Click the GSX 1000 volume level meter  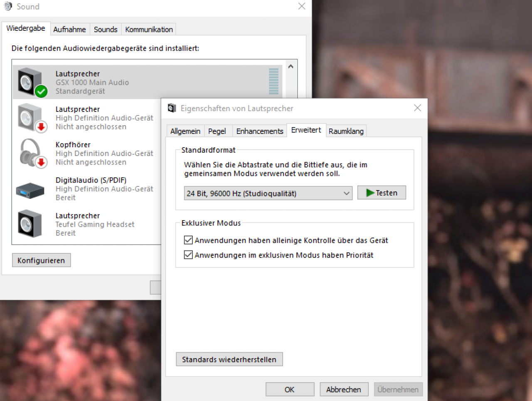tap(273, 81)
